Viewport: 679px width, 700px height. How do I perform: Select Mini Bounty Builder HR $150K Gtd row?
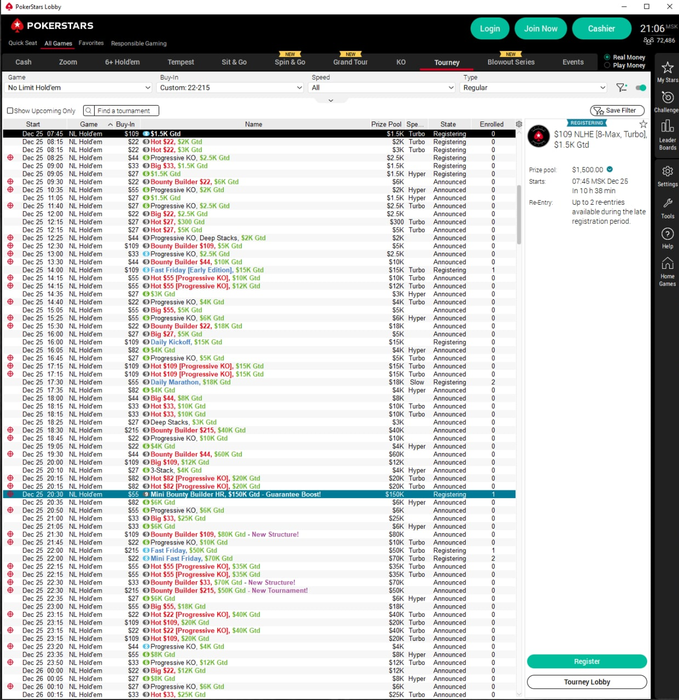pos(259,494)
